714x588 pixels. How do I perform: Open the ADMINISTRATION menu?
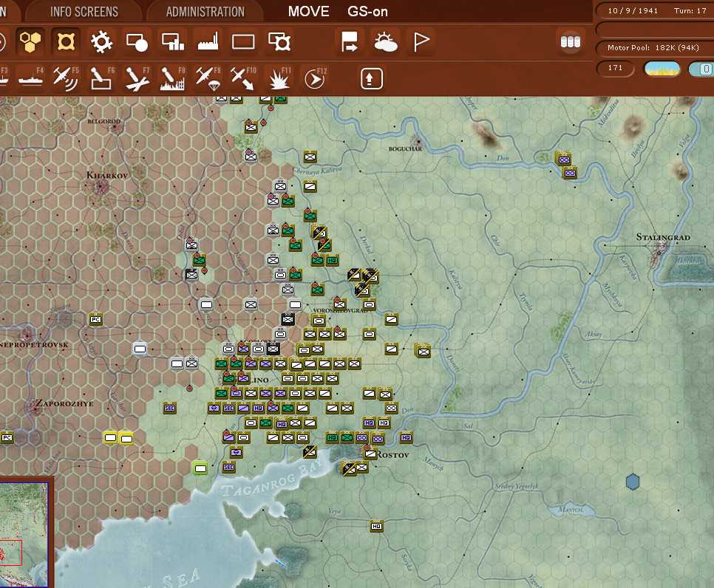205,11
